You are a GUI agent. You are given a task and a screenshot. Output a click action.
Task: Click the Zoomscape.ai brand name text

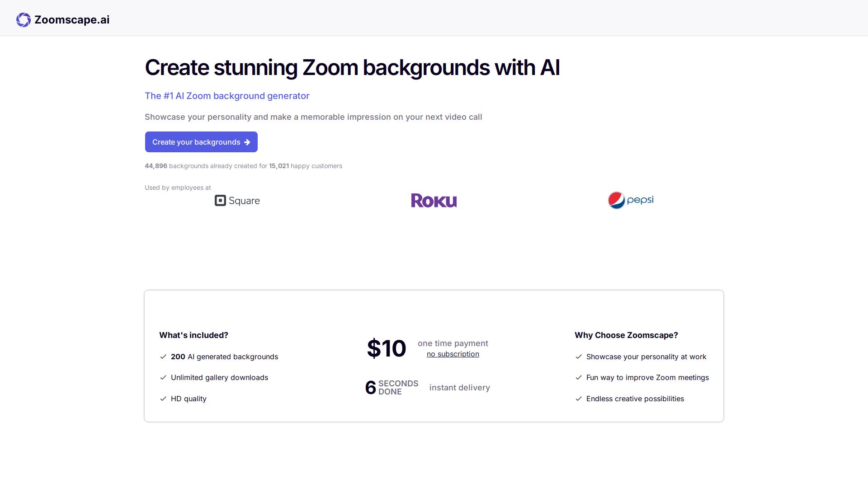[x=72, y=20]
